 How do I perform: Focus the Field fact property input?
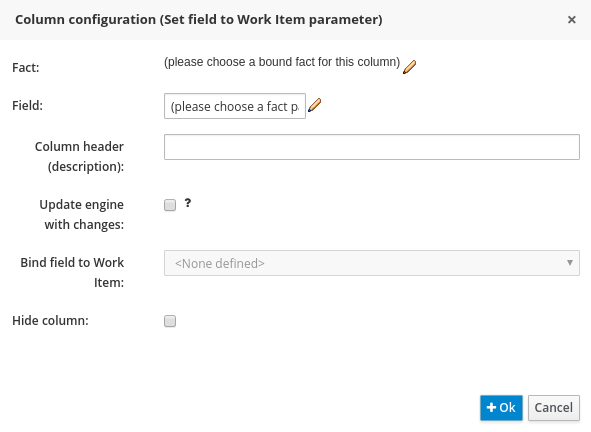235,106
